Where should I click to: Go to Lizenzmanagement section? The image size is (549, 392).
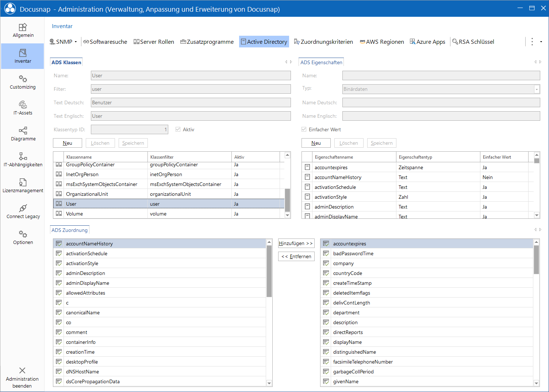click(x=23, y=186)
